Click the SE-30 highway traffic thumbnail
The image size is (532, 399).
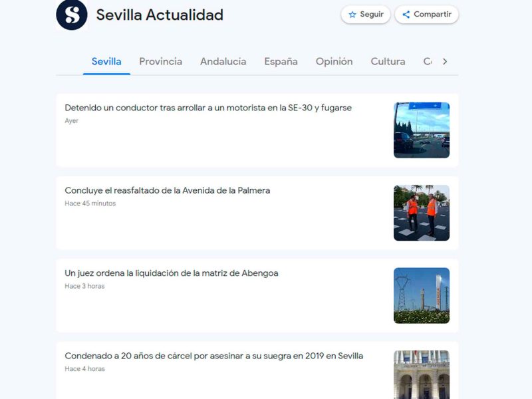tap(421, 130)
